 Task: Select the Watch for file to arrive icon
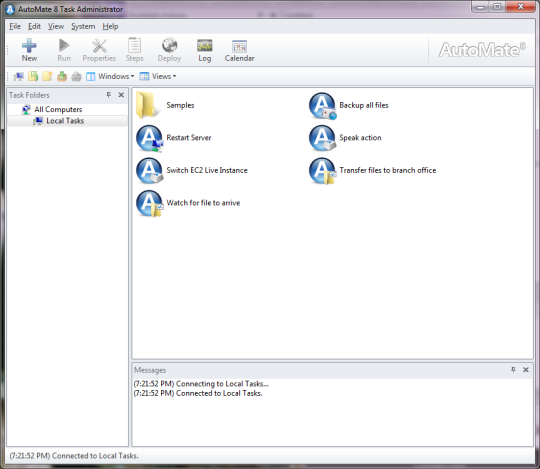point(150,204)
